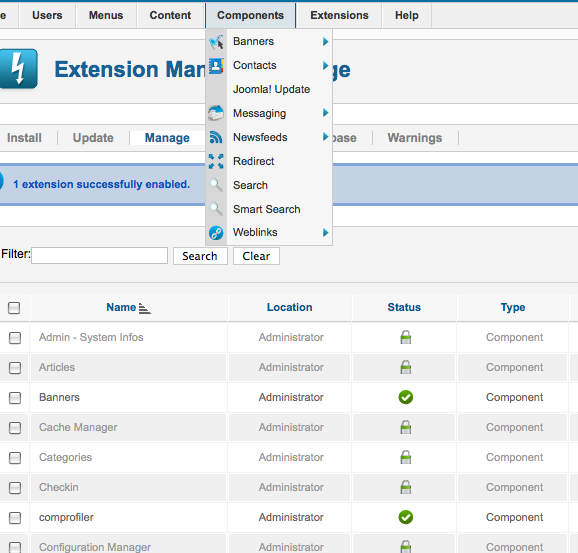Screen dimensions: 578x553
Task: Switch to the Install tab
Action: click(24, 138)
